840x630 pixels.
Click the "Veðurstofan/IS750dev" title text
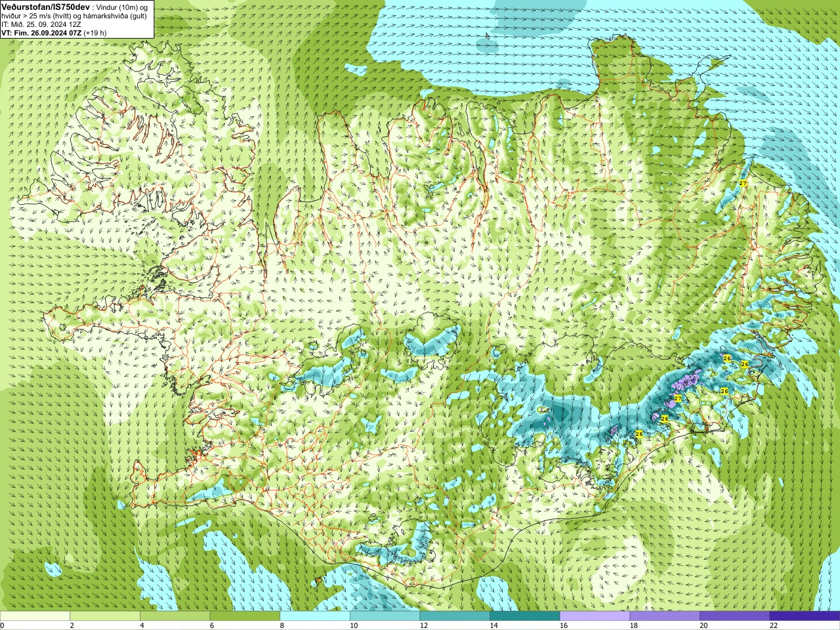click(45, 7)
